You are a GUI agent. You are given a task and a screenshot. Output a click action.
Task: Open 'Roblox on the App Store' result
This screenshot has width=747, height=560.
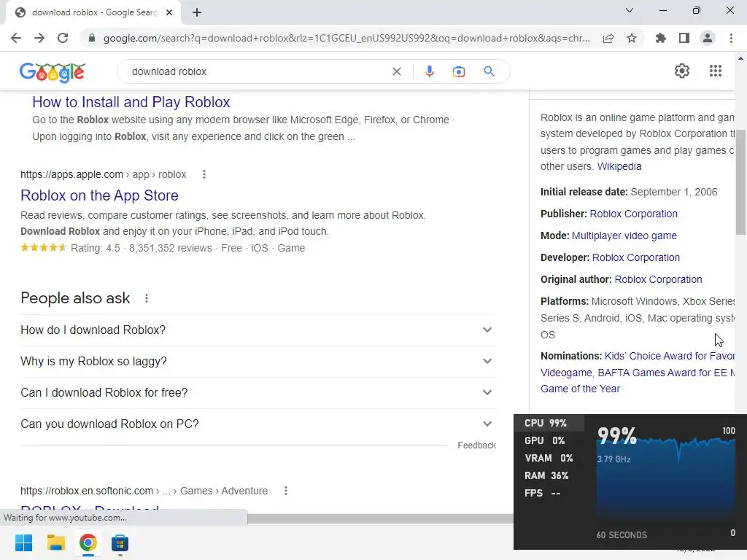(99, 195)
